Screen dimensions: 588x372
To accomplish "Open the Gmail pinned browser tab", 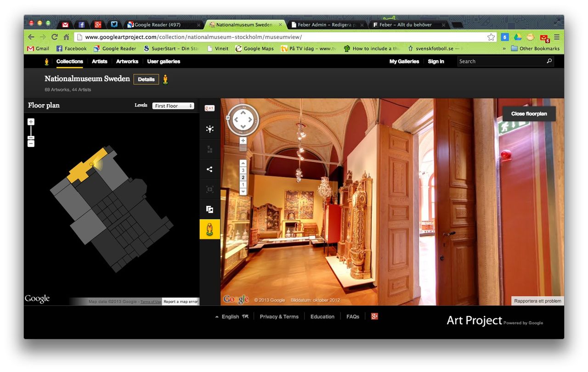I will point(66,25).
